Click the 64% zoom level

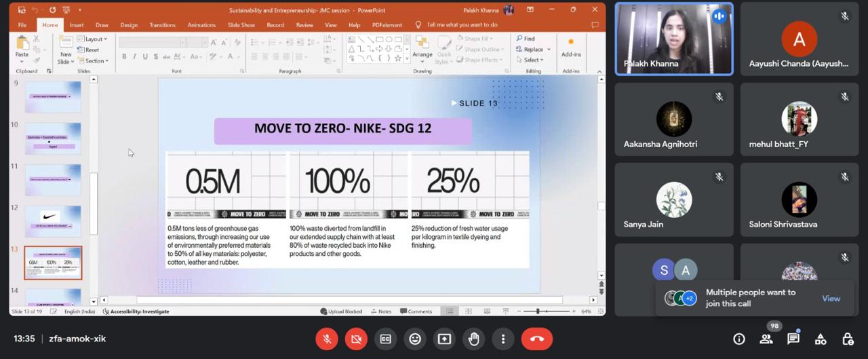587,311
